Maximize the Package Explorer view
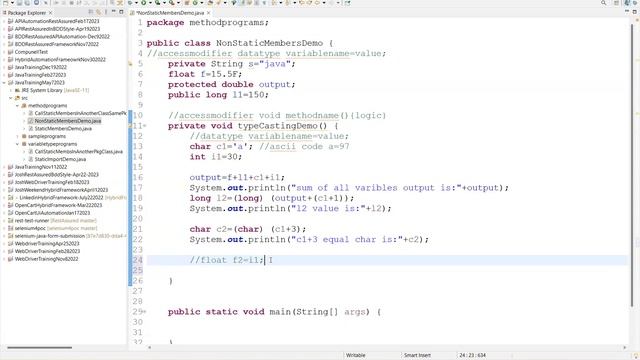 pyautogui.click(x=121, y=12)
